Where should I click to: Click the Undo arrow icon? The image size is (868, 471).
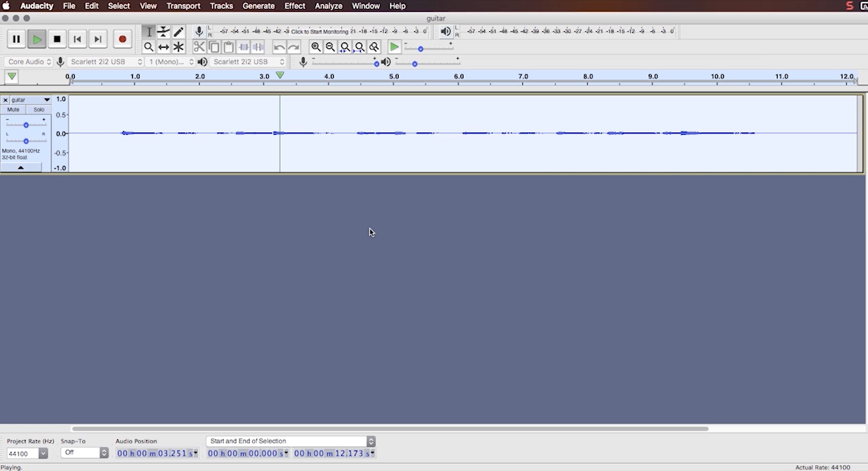click(279, 47)
